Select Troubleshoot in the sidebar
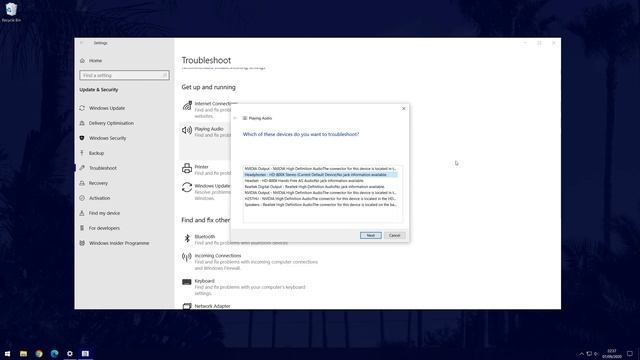Image resolution: width=640 pixels, height=360 pixels. click(102, 168)
